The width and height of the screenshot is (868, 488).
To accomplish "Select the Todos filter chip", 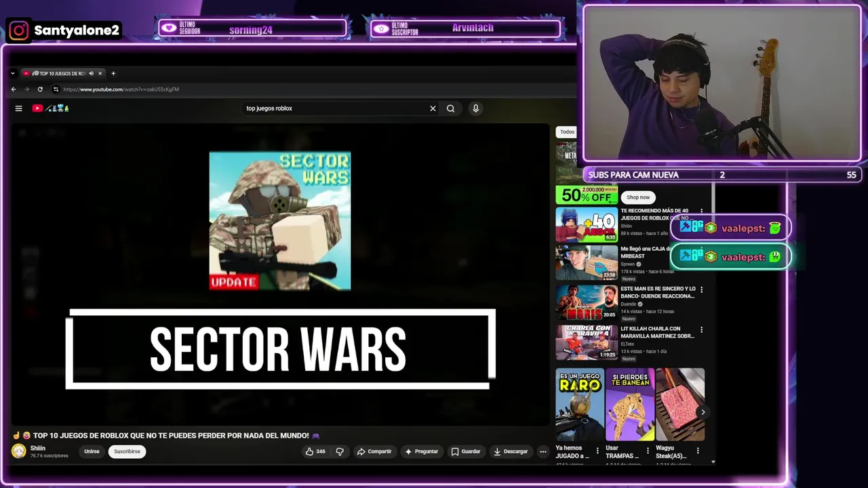I will tap(567, 131).
